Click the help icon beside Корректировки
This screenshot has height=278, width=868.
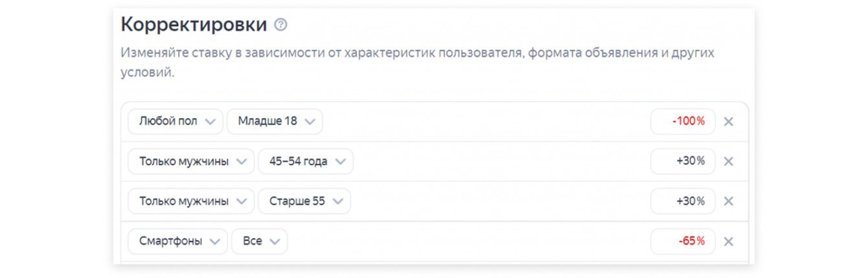(280, 25)
